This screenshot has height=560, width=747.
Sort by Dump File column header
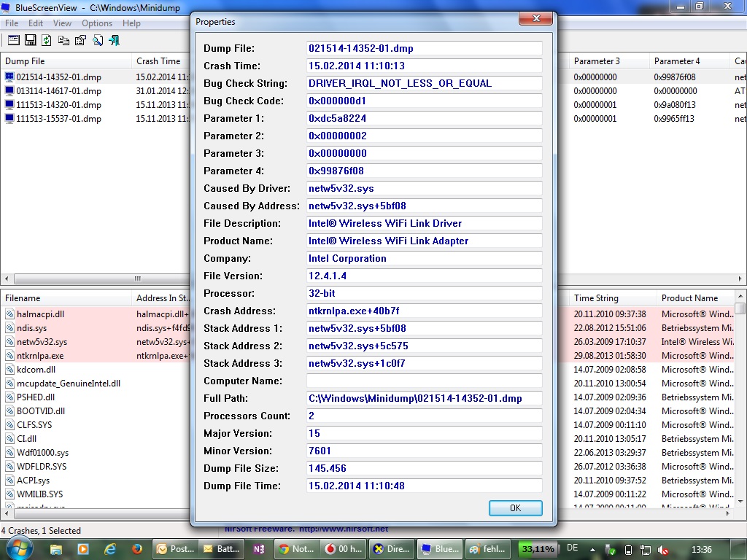click(x=66, y=61)
